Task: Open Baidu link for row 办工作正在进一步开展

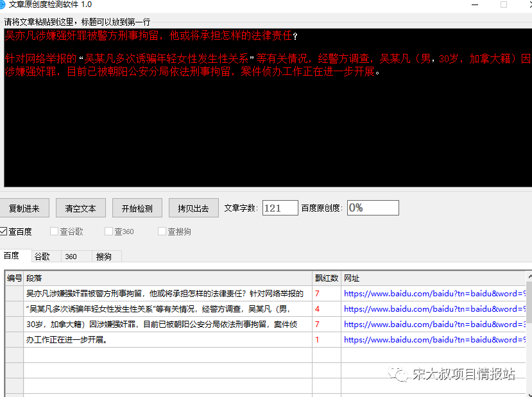Action: 434,339
